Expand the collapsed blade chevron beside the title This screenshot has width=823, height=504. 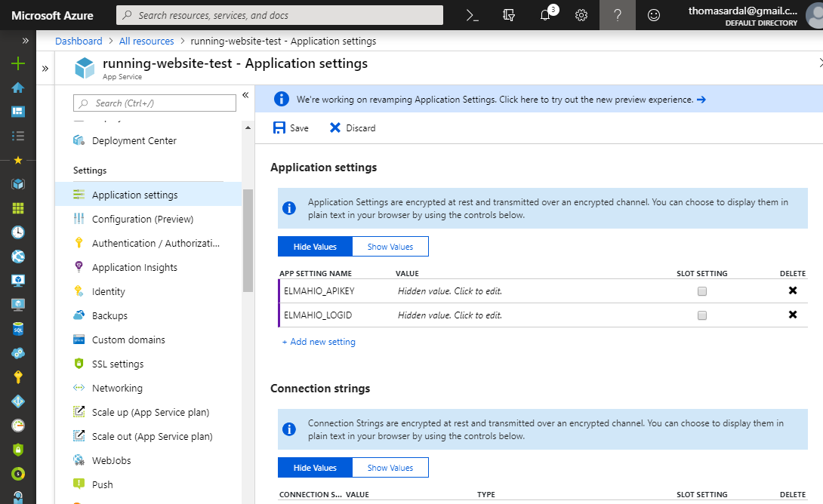45,68
